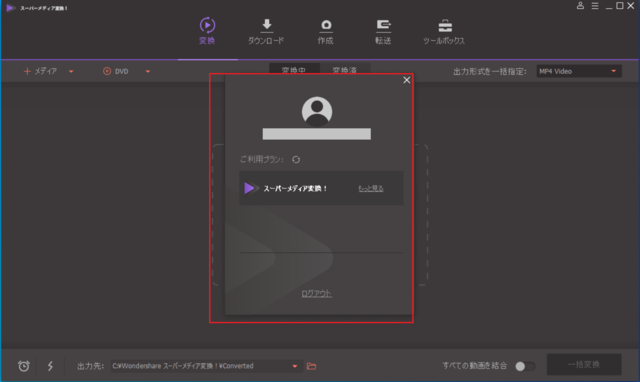
Task: Toggle すべての動画を結合 switch
Action: tap(524, 366)
